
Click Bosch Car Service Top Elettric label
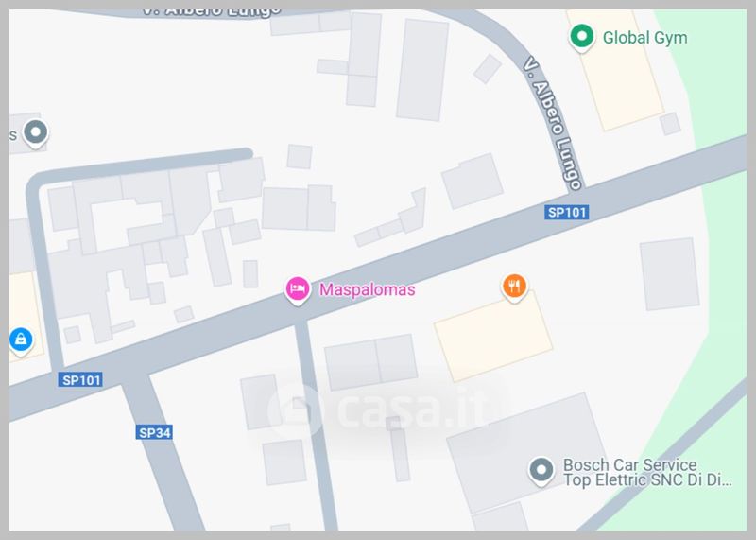(647, 473)
